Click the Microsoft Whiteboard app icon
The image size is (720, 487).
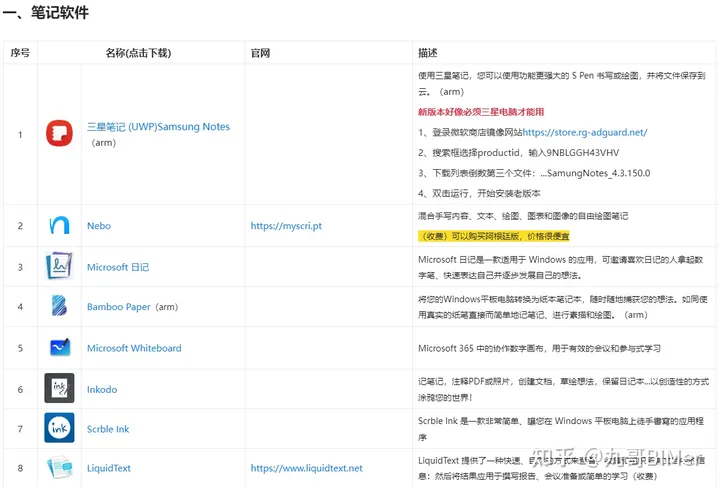[60, 347]
